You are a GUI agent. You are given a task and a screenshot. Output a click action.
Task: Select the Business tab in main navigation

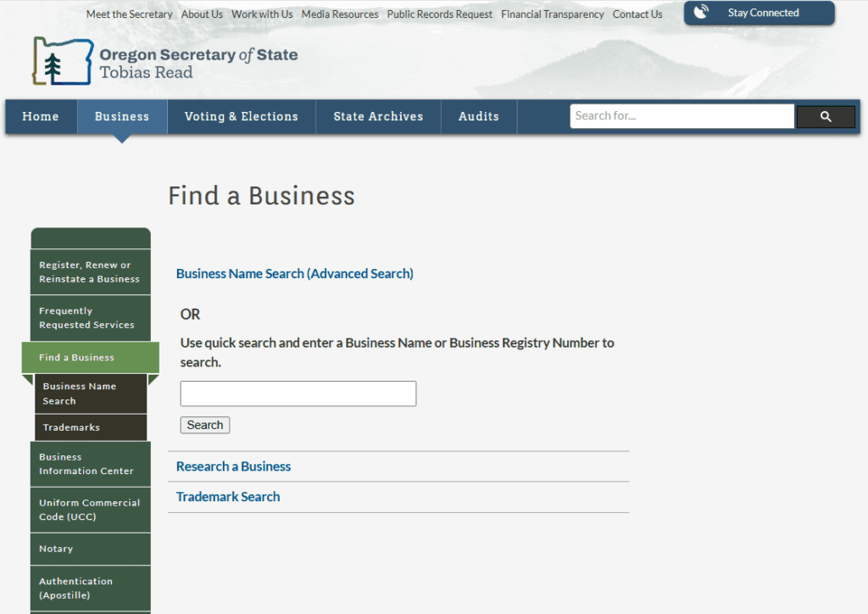click(121, 116)
